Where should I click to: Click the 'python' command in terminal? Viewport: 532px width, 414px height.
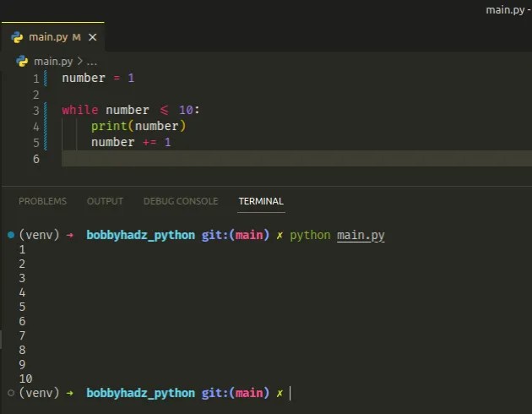point(310,235)
